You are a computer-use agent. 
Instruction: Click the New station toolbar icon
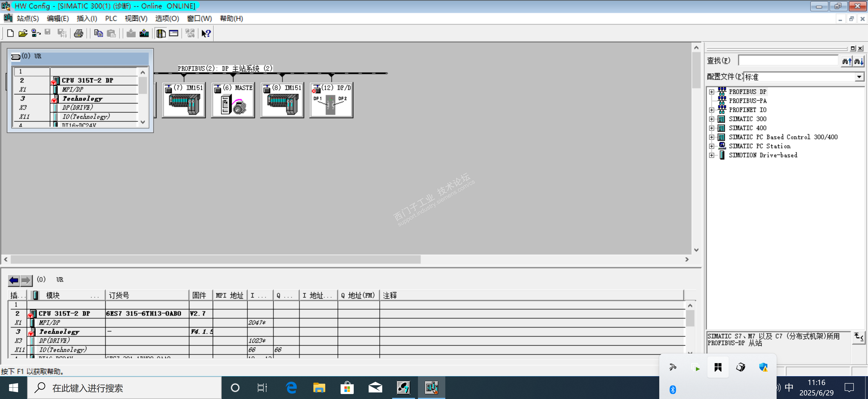10,33
